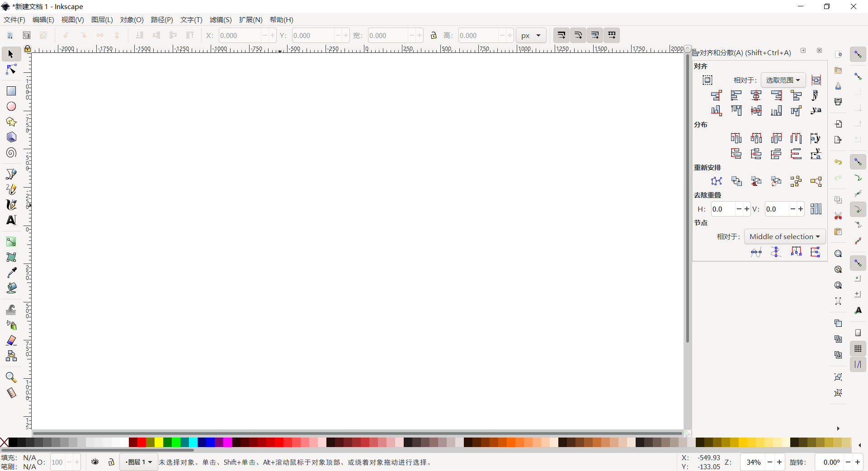Open the 图层 1 layer selector
Screen dimensions: 868x471
click(139, 462)
